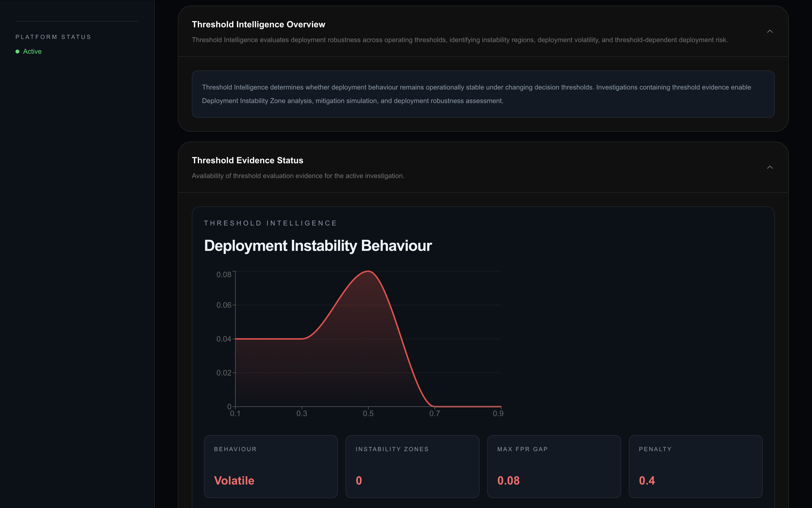Click the overview description starting 'Threshold Intelligence evaluates'
This screenshot has height=508, width=812.
(460, 40)
